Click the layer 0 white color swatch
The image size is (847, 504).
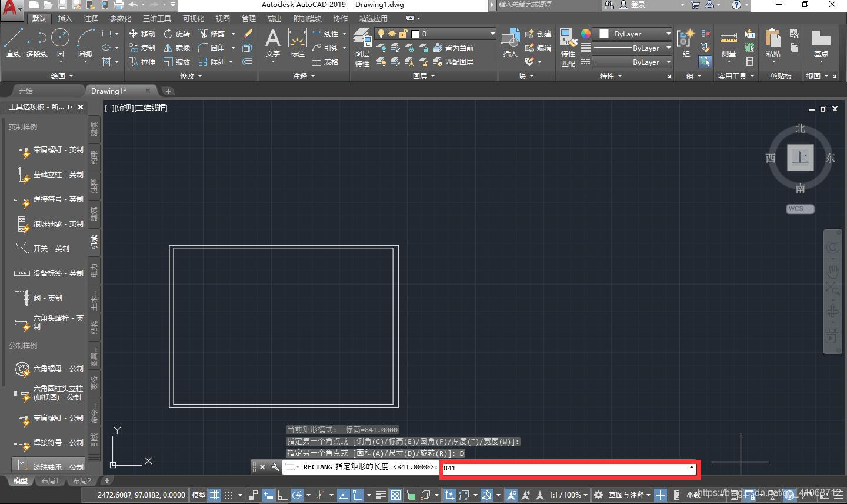coord(415,34)
